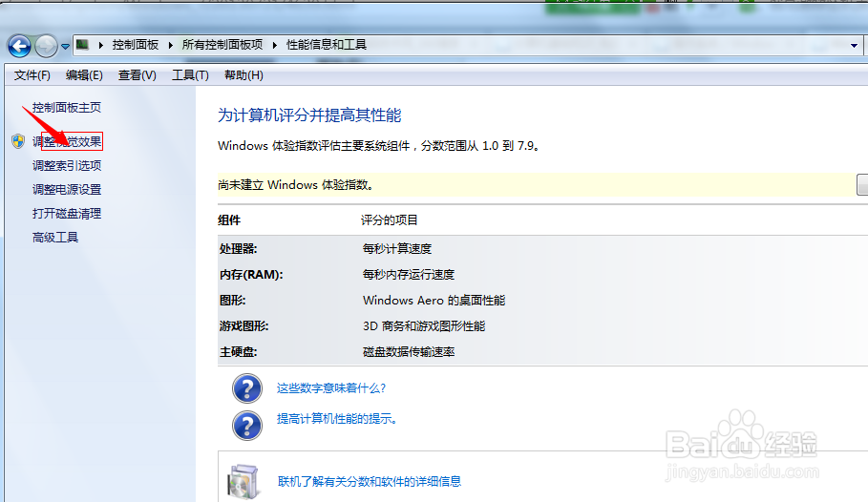Open the recent pages dropdown arrow
The height and width of the screenshot is (502, 868).
(x=65, y=47)
